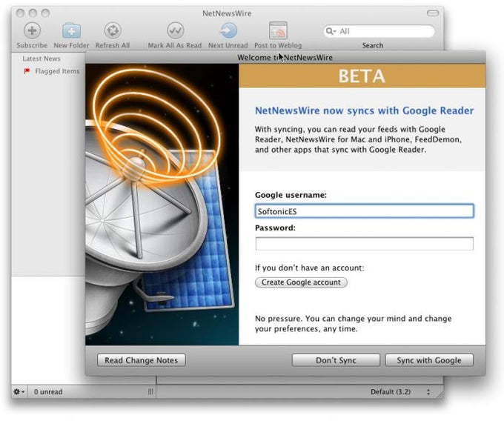Click the Search field containing All

pos(379,31)
